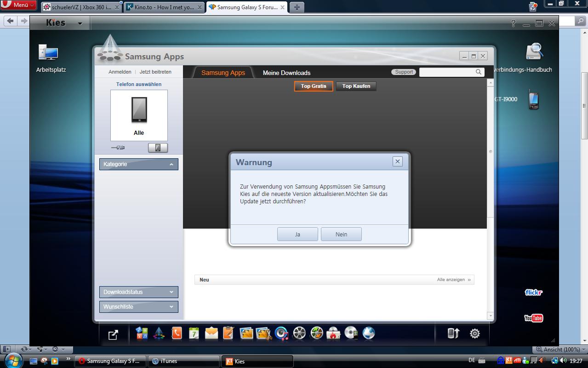Click the DE language indicator

click(x=472, y=361)
